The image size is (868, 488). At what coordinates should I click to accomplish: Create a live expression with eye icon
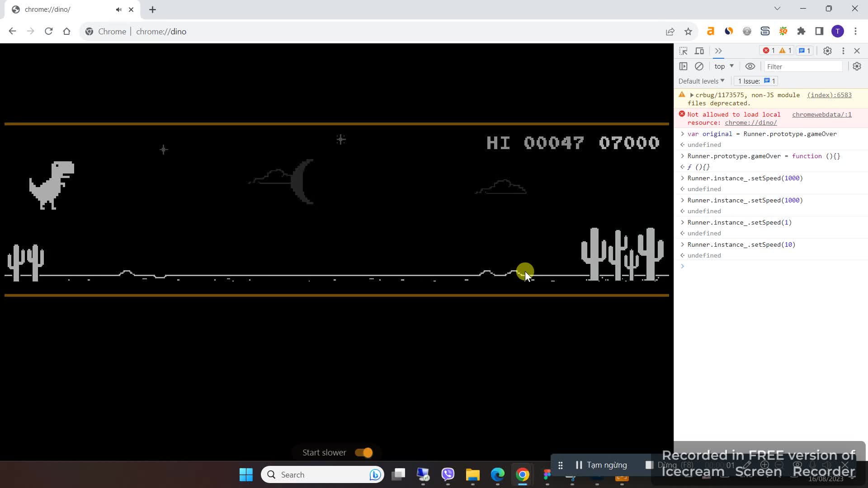(x=750, y=66)
